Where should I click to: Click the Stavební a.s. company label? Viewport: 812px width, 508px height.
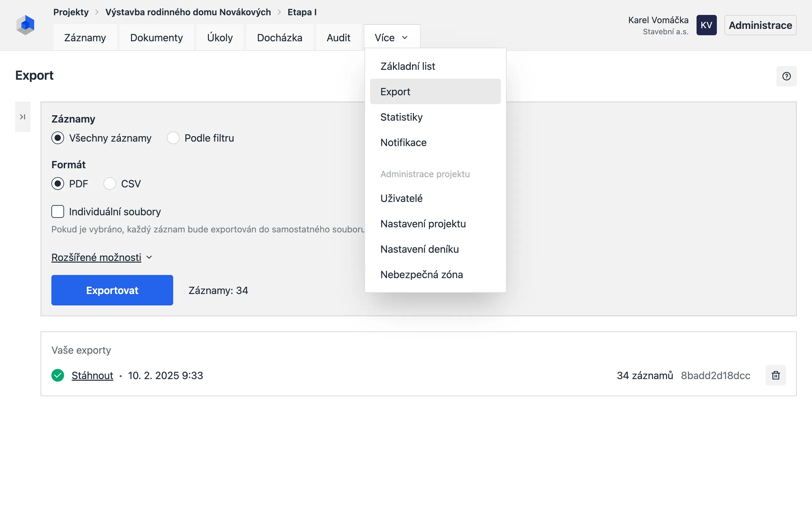click(665, 31)
